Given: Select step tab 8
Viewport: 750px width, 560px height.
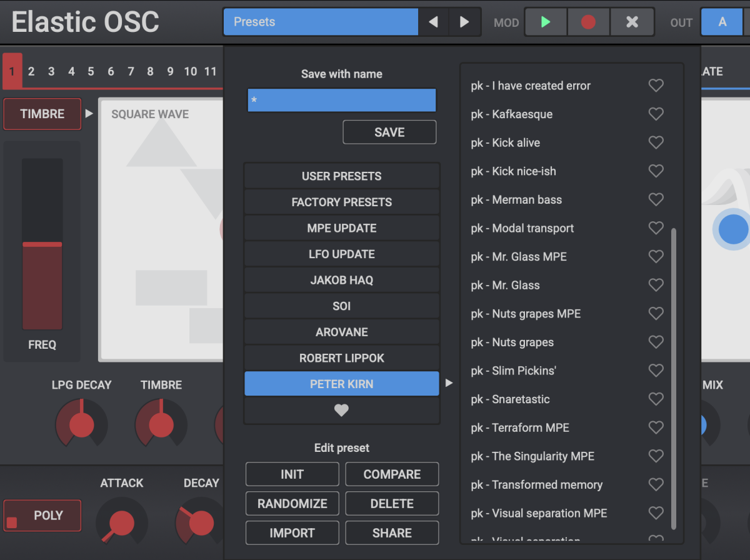Looking at the screenshot, I should (150, 71).
